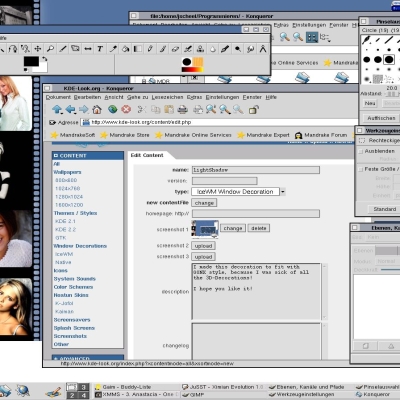Viewport: 400px width, 400px height.
Task: Open Hilfe menu in KDE-Look Konqueror
Action: coord(271,97)
